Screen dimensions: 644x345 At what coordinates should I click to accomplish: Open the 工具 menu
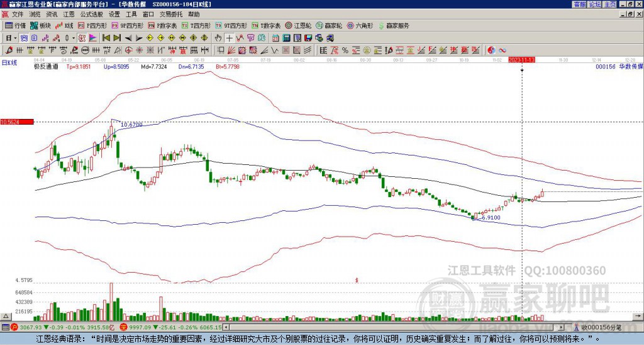pos(131,14)
